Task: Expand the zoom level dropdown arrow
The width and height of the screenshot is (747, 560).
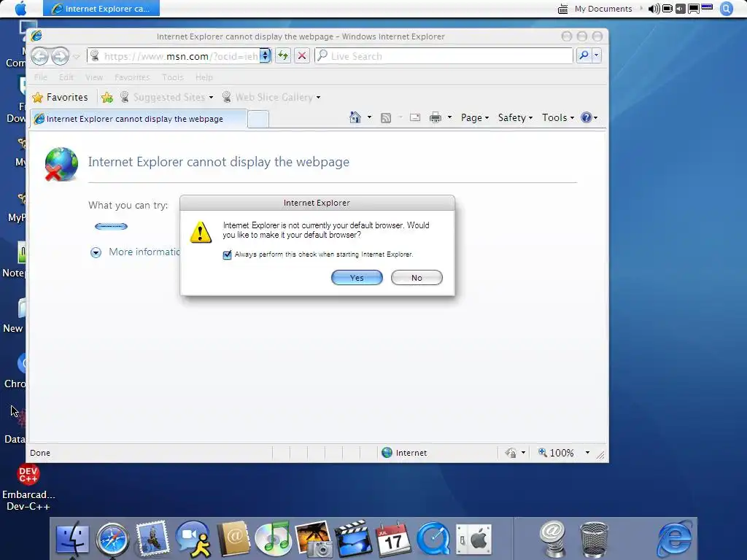Action: pos(587,452)
